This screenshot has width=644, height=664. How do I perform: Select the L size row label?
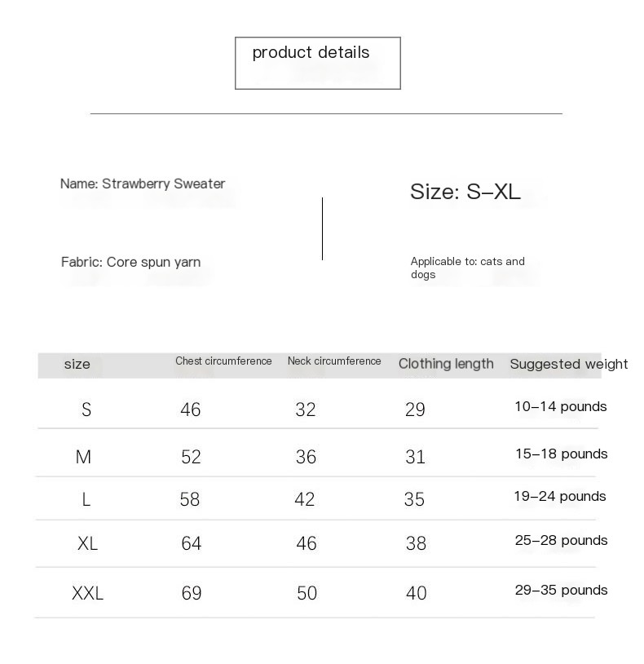(86, 500)
